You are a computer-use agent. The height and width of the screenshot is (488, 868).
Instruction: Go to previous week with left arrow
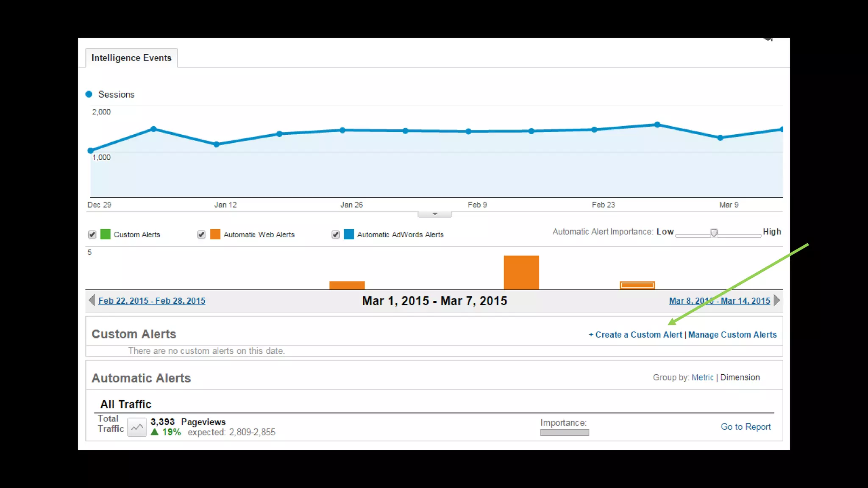[x=92, y=301]
